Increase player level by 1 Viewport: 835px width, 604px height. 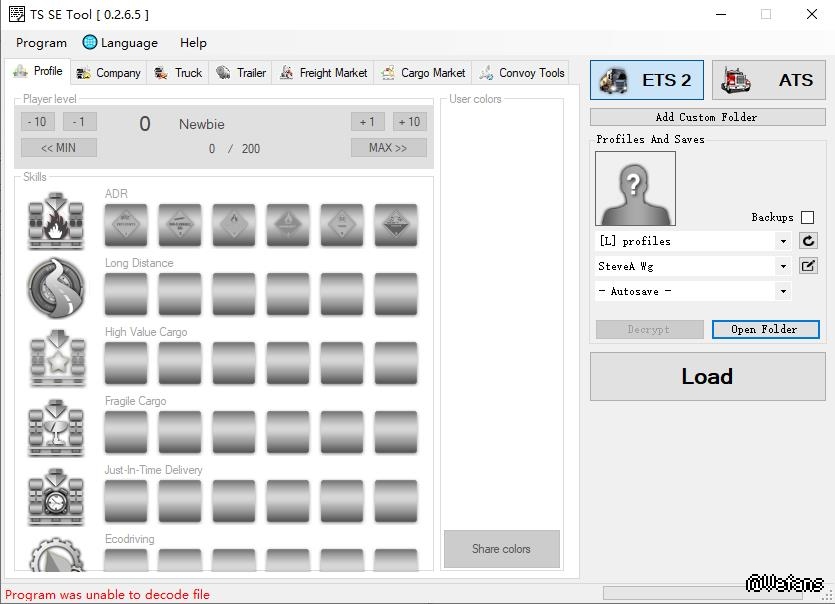pyautogui.click(x=367, y=122)
